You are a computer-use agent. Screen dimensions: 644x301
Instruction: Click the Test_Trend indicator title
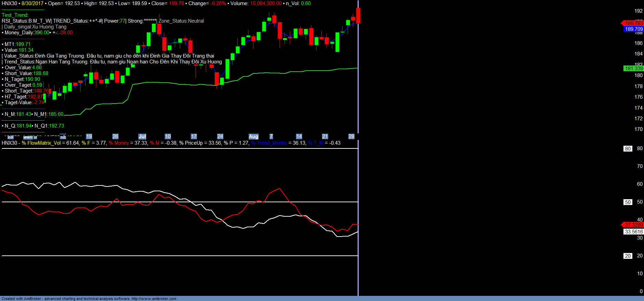(15, 15)
